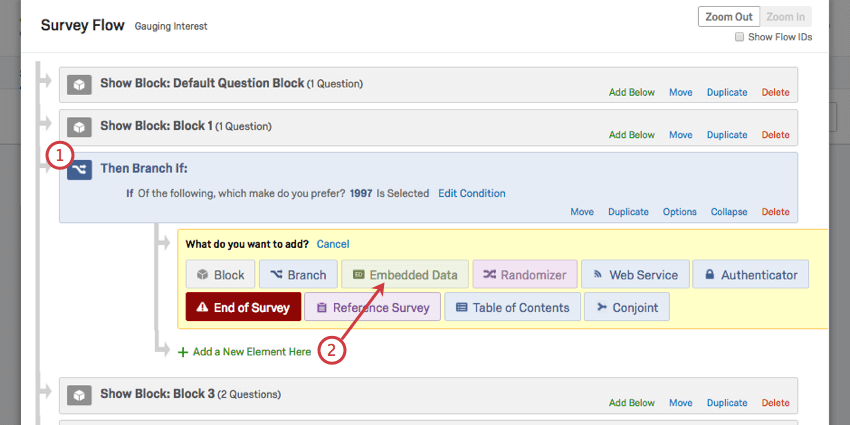The height and width of the screenshot is (425, 850).
Task: Add an Authenticator element
Action: click(751, 275)
